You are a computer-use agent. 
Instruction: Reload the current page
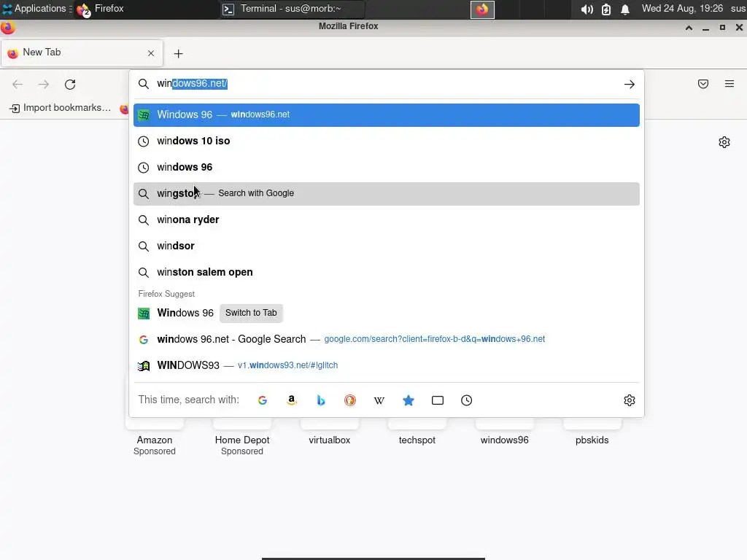pyautogui.click(x=70, y=85)
